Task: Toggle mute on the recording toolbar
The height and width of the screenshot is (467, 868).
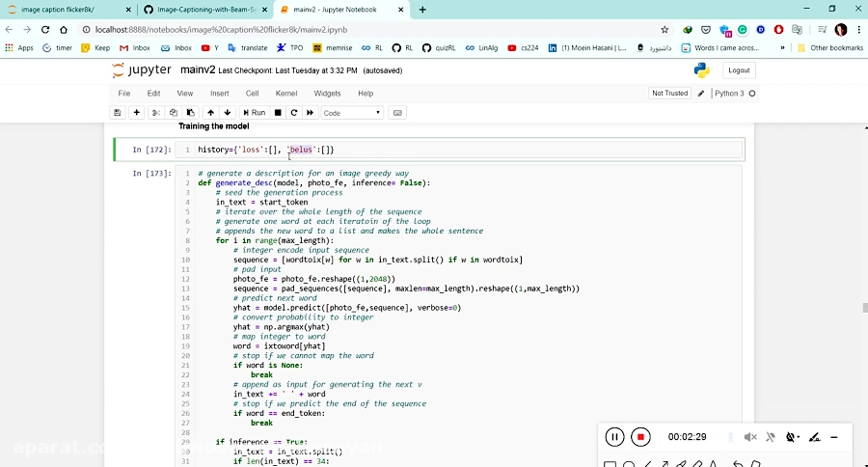Action: pos(750,437)
